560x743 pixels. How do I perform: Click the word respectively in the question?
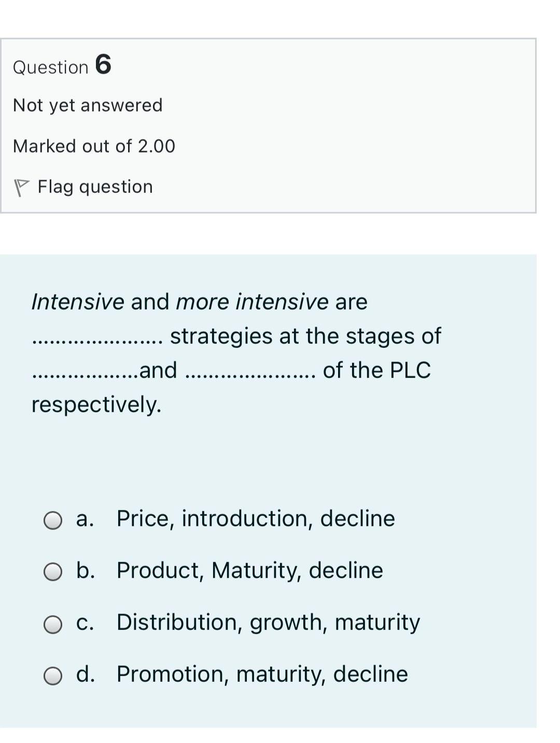(x=96, y=405)
